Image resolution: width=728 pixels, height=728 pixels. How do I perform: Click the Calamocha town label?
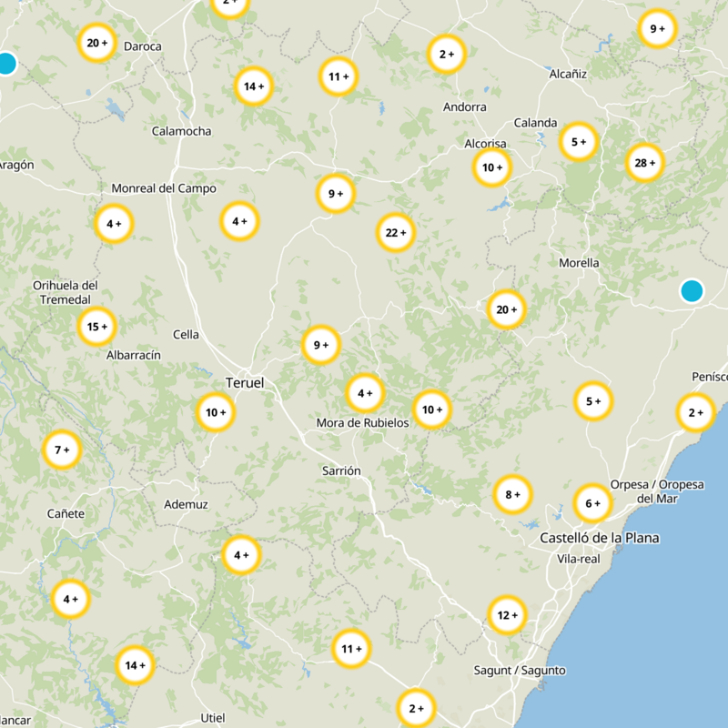pyautogui.click(x=181, y=131)
